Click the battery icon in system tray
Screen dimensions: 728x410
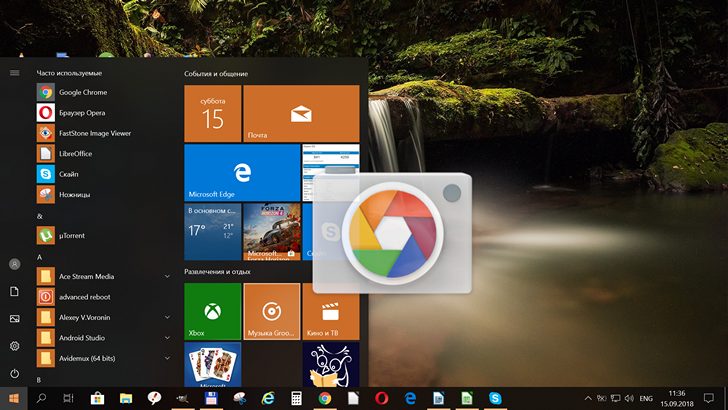coord(602,398)
